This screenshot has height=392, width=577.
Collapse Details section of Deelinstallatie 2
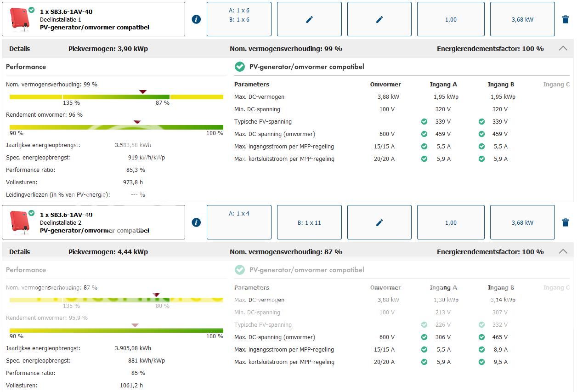tap(563, 251)
